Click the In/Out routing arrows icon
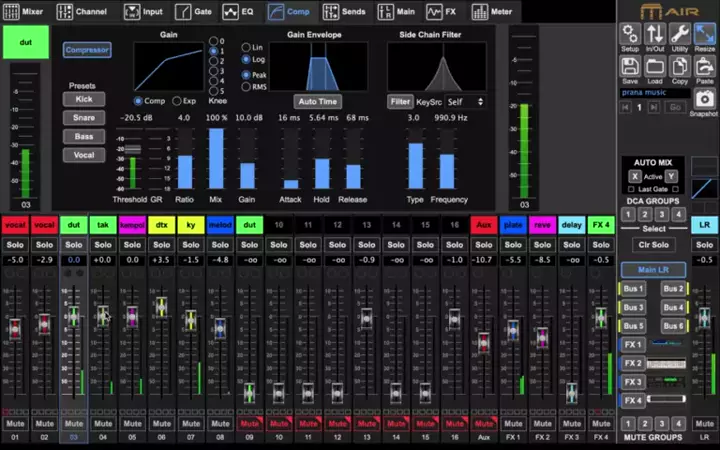The width and height of the screenshot is (720, 450). 655,36
